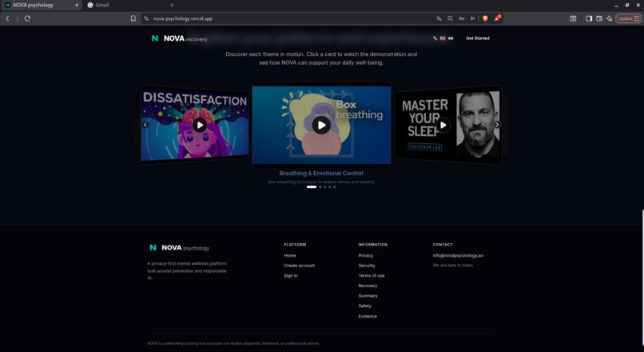Image resolution: width=644 pixels, height=352 pixels.
Task: Toggle browser sidebar panel icon
Action: pyautogui.click(x=589, y=18)
